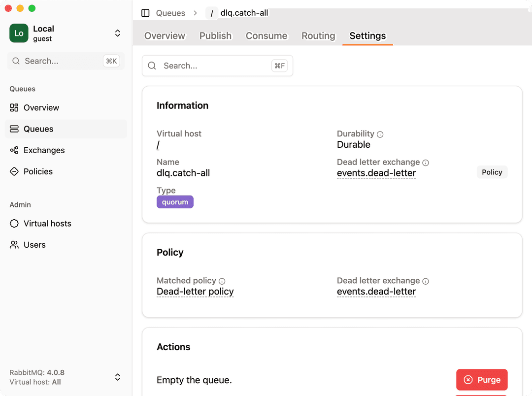The height and width of the screenshot is (396, 532).
Task: Open the events.dead-letter exchange link
Action: coord(376,173)
